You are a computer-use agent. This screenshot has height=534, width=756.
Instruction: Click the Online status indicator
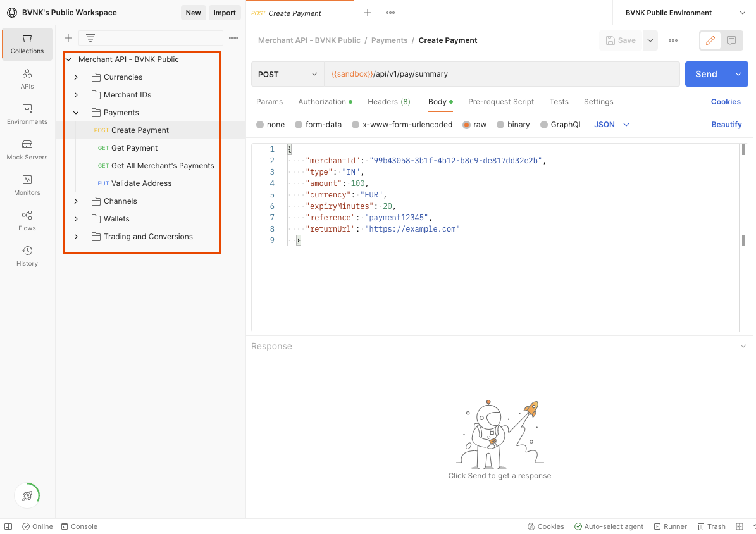pyautogui.click(x=37, y=526)
